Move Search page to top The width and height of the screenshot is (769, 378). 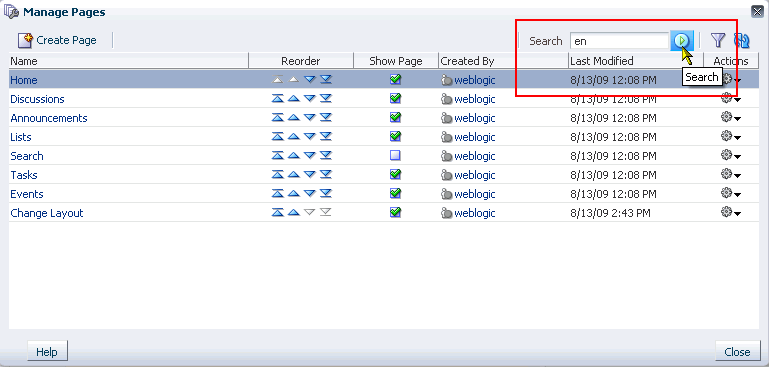(x=278, y=155)
